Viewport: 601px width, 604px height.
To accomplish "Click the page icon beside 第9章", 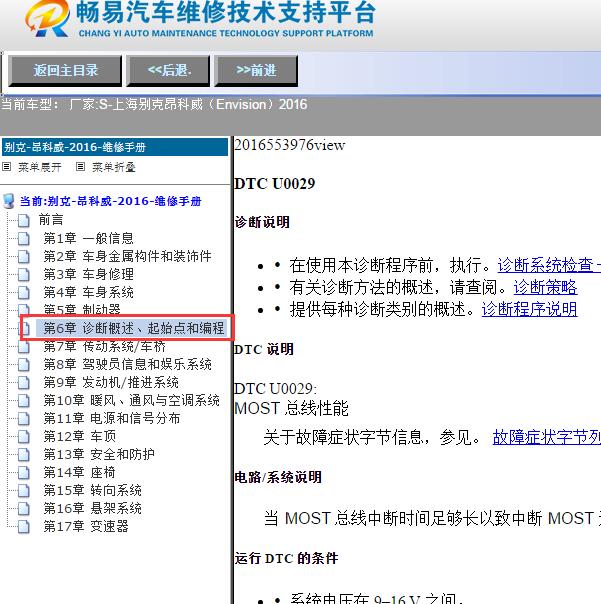I will (x=24, y=383).
